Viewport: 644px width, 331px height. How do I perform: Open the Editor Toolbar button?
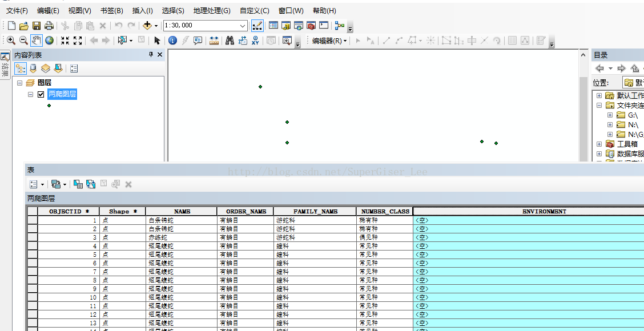(257, 26)
